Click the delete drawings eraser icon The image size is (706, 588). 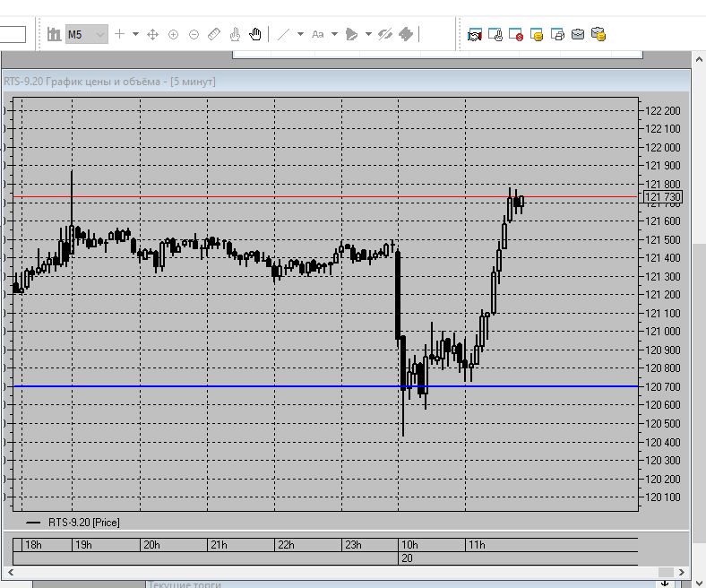(x=406, y=34)
